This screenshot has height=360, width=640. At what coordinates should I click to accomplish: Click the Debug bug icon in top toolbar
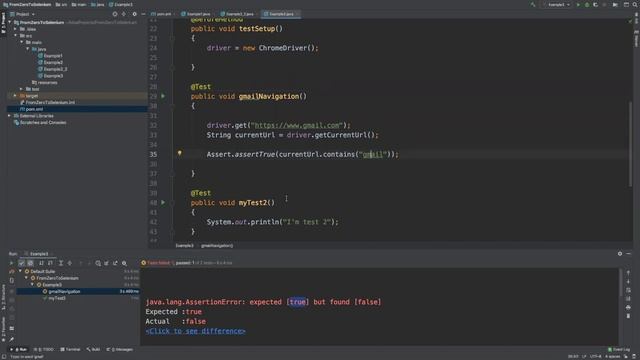point(587,4)
